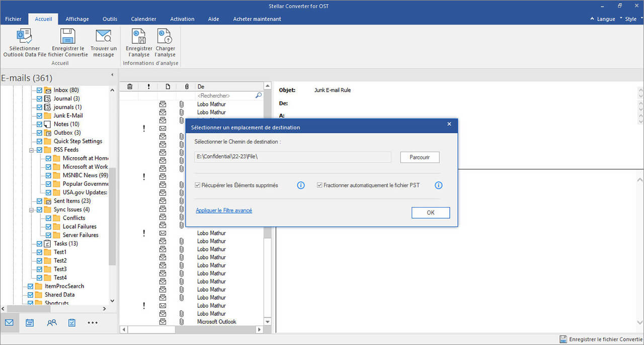Click the destination path field

pos(293,157)
